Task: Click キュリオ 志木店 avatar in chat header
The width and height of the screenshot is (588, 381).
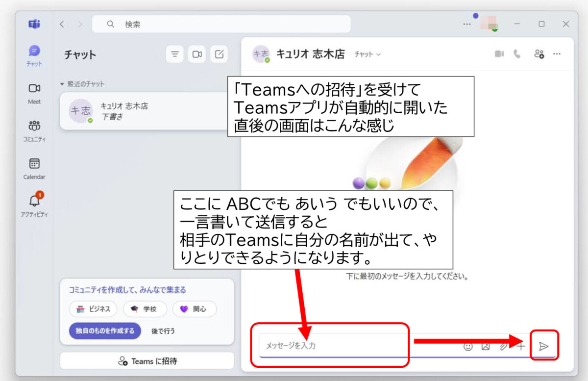Action: (x=261, y=54)
